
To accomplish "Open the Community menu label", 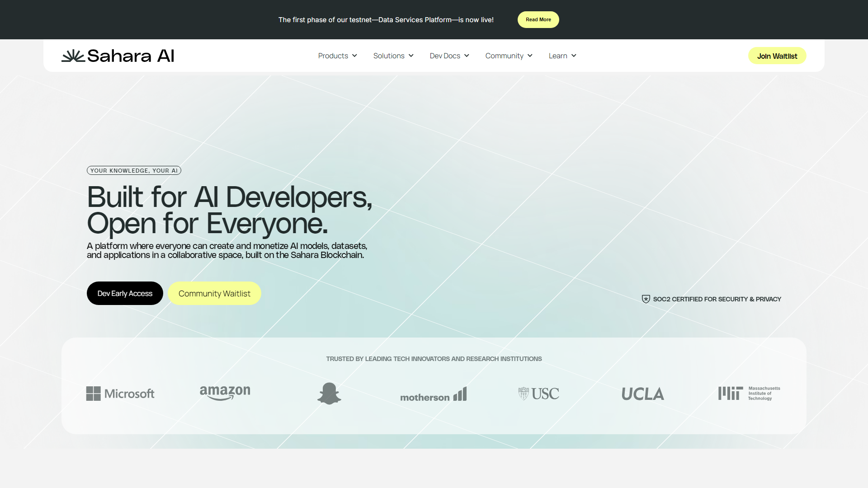I will coord(504,56).
